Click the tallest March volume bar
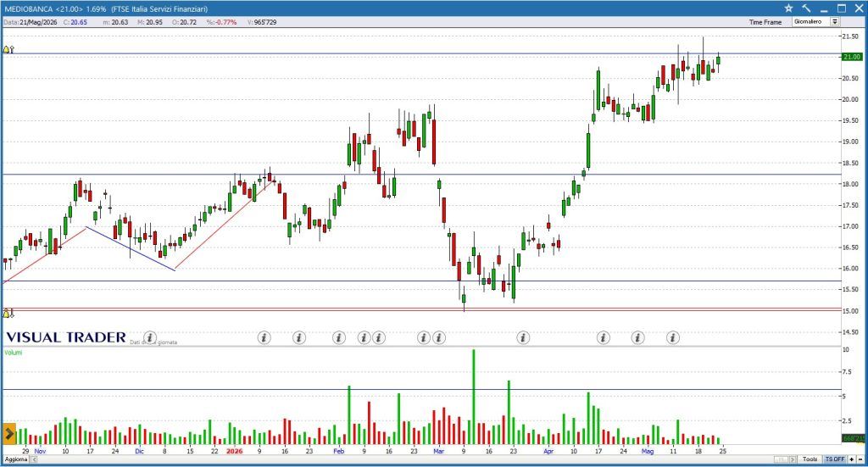The height and width of the screenshot is (467, 868). click(473, 396)
